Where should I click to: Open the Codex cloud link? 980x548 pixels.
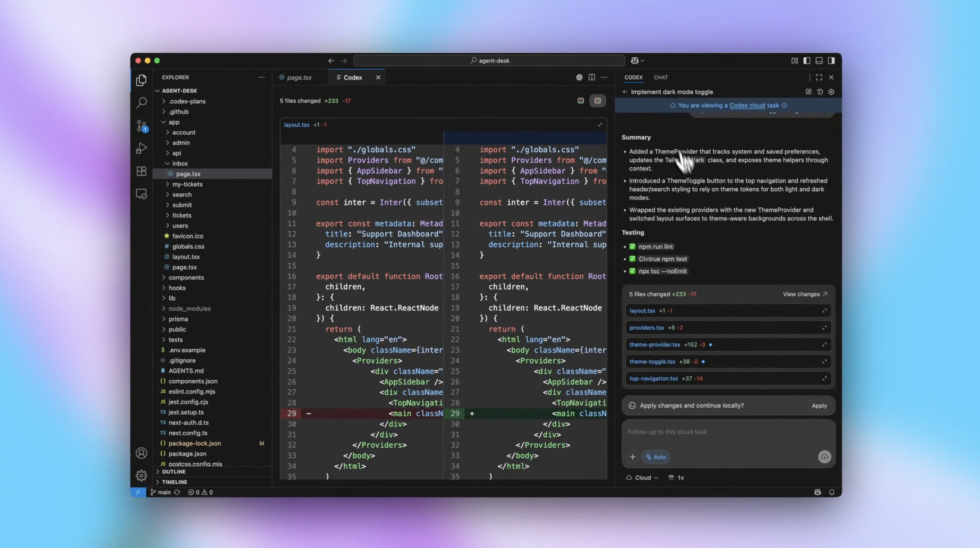pyautogui.click(x=747, y=105)
